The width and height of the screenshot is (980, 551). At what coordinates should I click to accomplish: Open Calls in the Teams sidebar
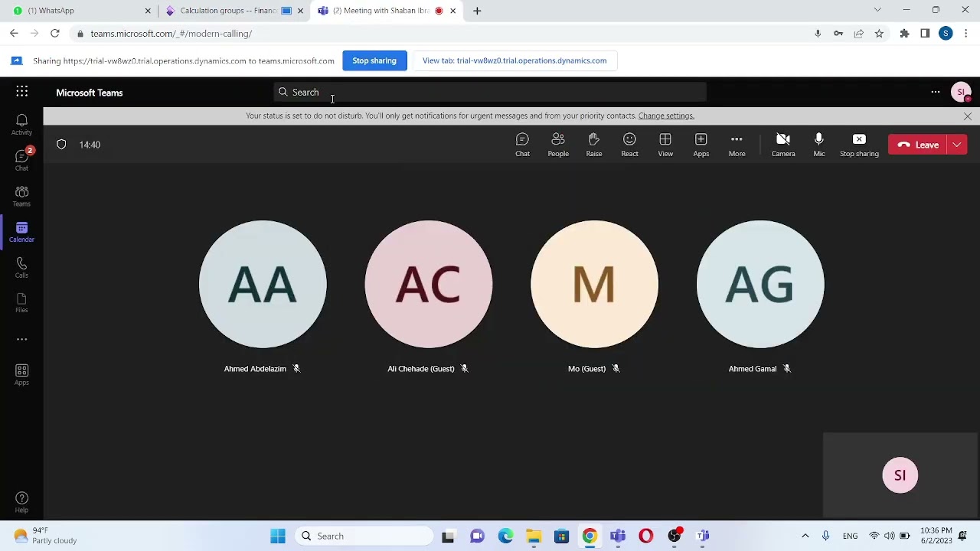[21, 267]
